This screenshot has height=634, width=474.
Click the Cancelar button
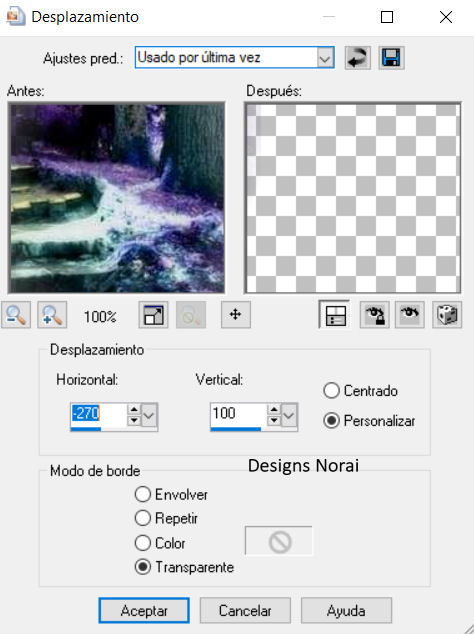pyautogui.click(x=245, y=611)
